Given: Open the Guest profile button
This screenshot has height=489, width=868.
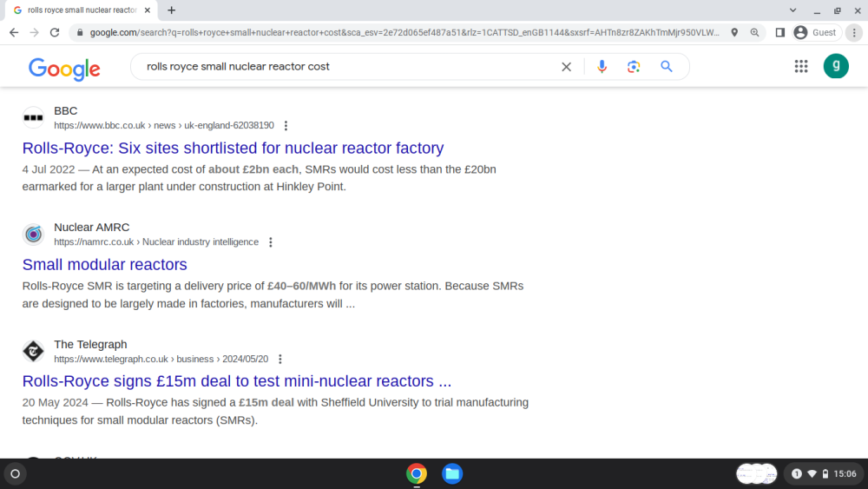Looking at the screenshot, I should (816, 33).
